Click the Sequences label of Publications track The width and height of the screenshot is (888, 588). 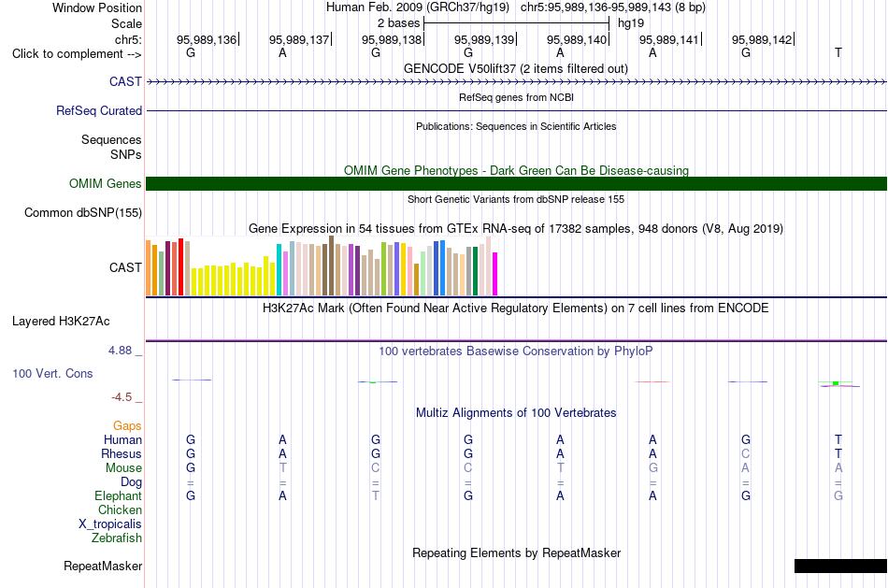(x=111, y=139)
